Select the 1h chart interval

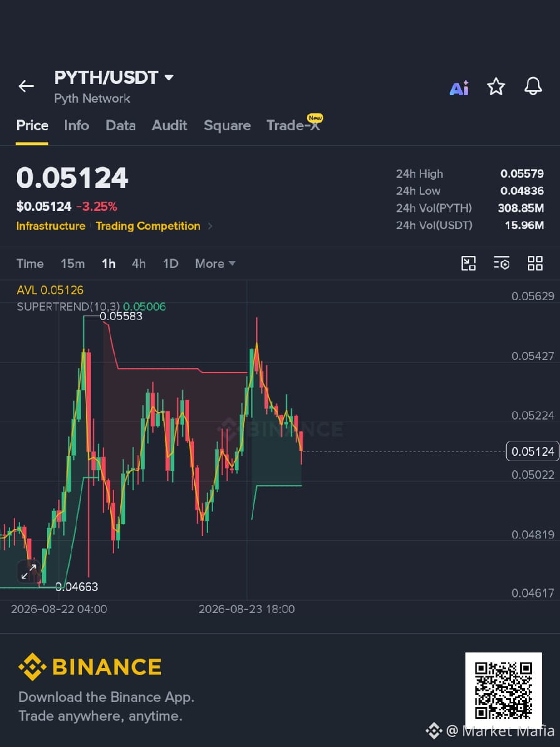click(x=108, y=264)
